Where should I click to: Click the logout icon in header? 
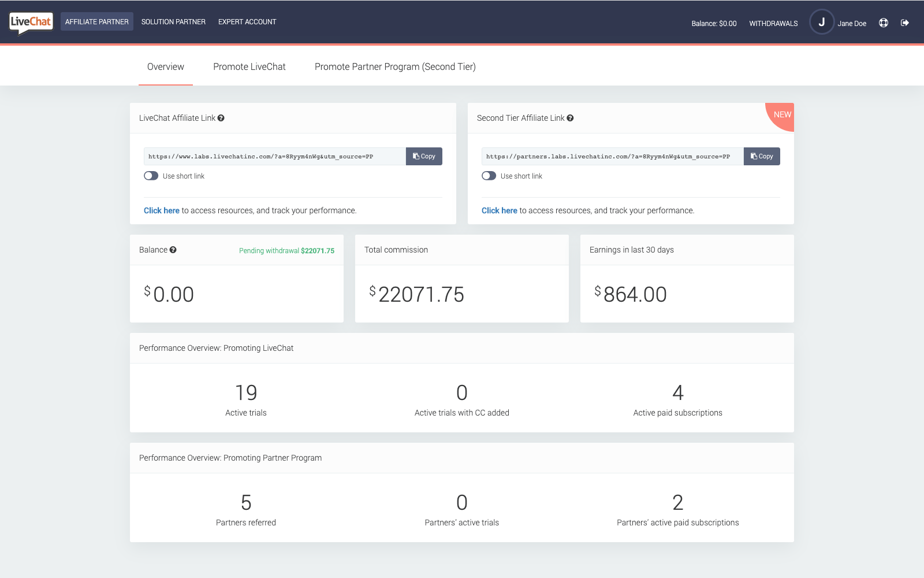coord(905,23)
